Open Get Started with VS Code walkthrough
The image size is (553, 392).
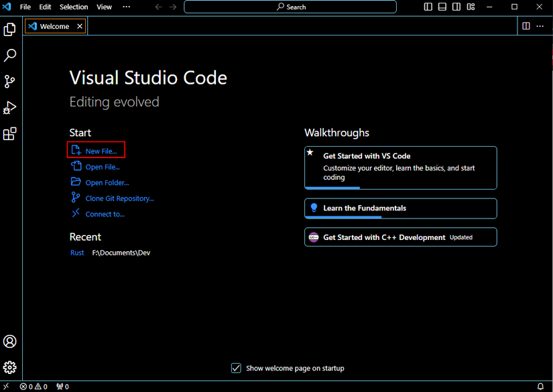pos(401,168)
